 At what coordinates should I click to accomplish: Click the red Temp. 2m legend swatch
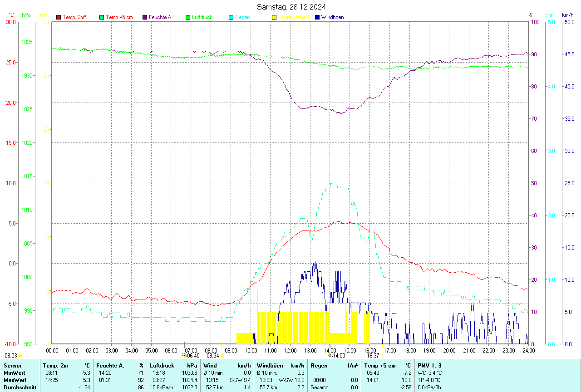click(x=59, y=17)
